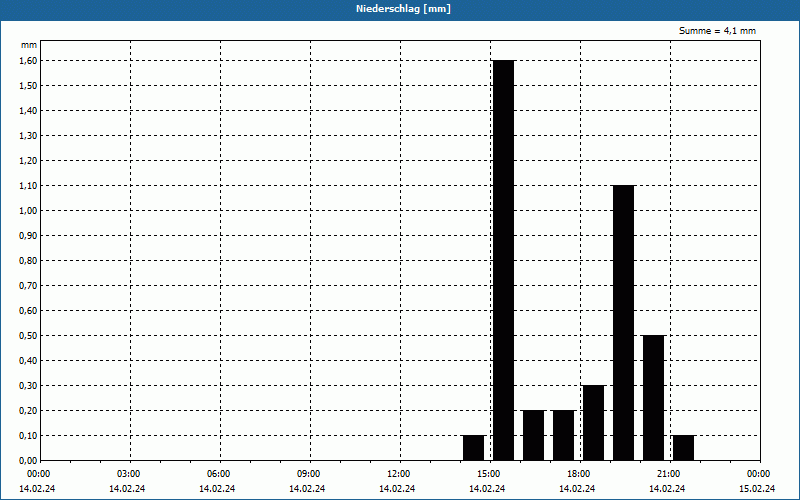Screen dimensions: 800x500
Task: Select the 0,30 y-axis label
Action: [28, 385]
